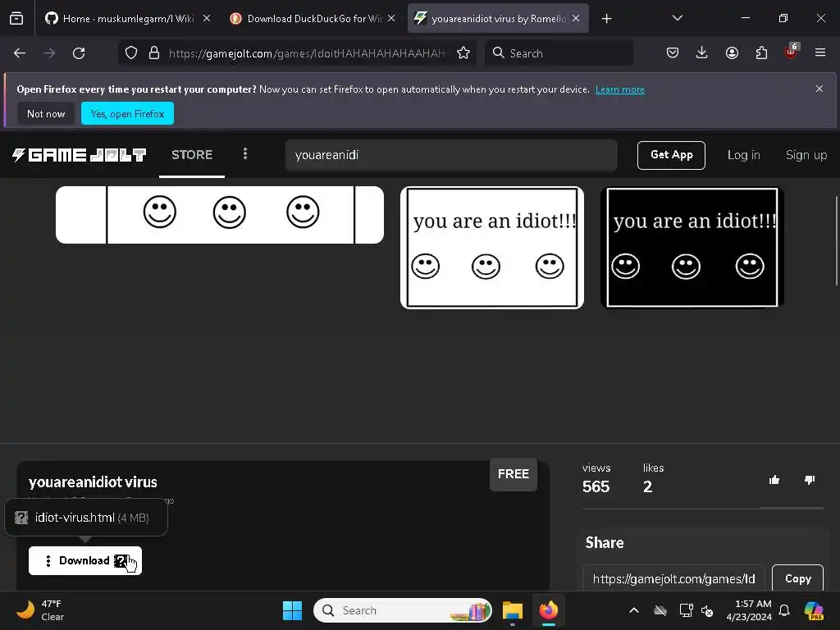Click Firefox icon in taskbar

548,610
